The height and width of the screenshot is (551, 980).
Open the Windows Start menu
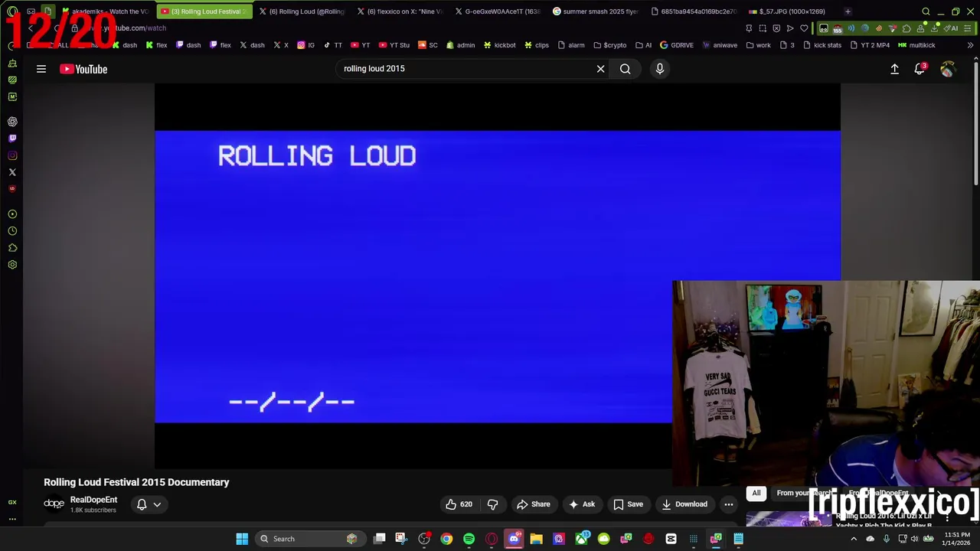coord(242,539)
